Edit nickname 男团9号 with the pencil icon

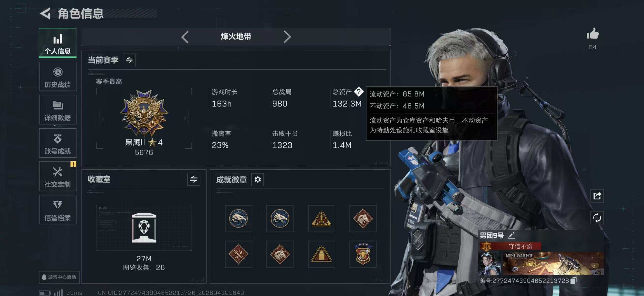pyautogui.click(x=511, y=235)
